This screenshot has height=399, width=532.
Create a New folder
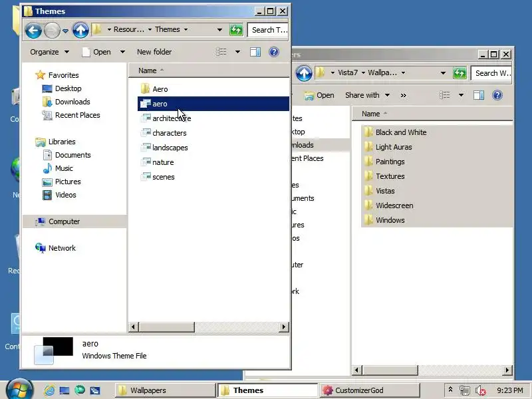click(154, 52)
